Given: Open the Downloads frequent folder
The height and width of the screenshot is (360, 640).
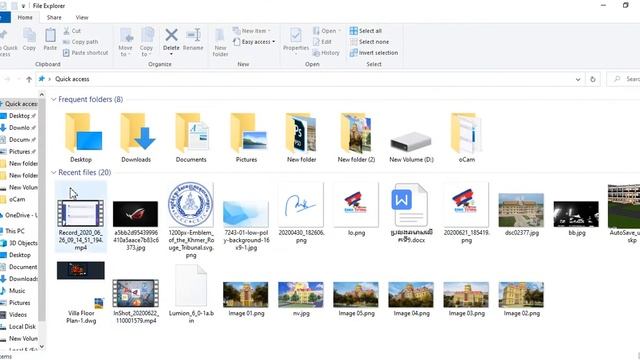Looking at the screenshot, I should point(136,138).
